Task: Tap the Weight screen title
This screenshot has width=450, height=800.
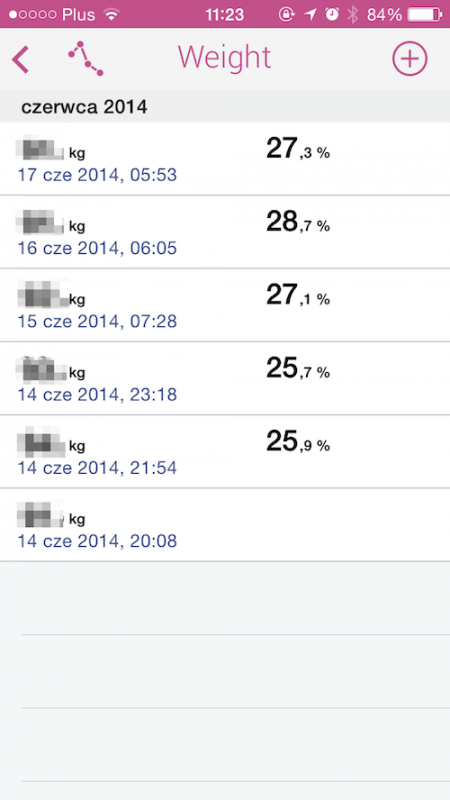Action: 224,57
